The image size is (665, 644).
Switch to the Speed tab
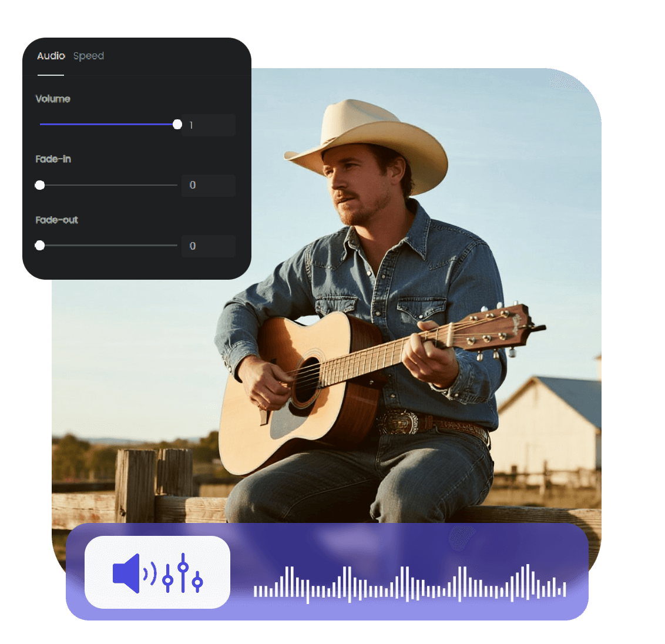(x=89, y=56)
